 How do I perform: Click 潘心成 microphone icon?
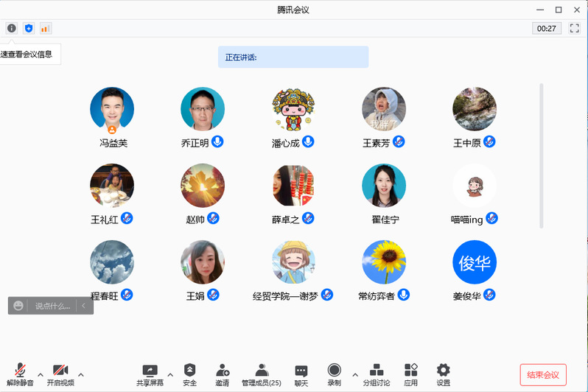308,141
